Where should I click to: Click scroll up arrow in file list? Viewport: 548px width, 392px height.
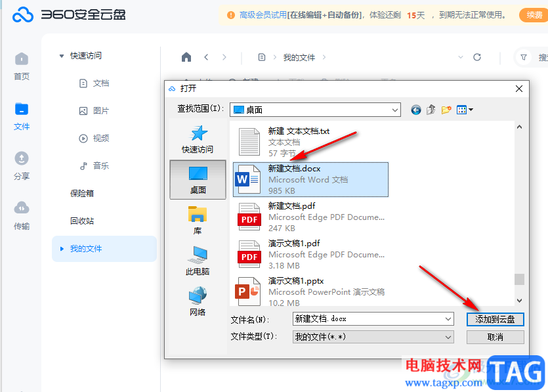click(519, 127)
